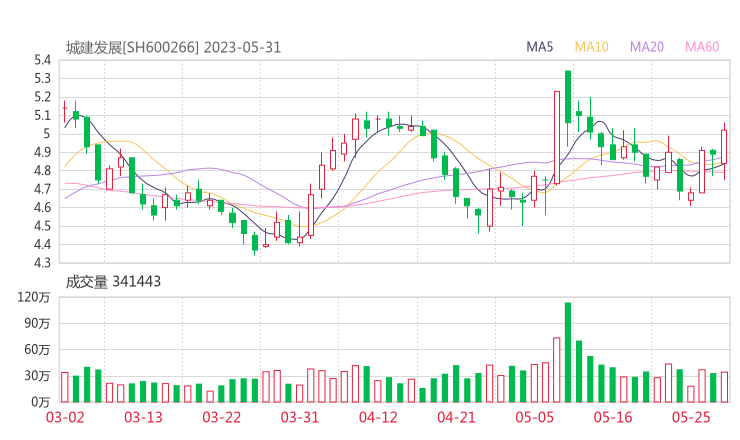The image size is (740, 440).
Task: Click the 60万 volume axis label
Action: tap(37, 350)
